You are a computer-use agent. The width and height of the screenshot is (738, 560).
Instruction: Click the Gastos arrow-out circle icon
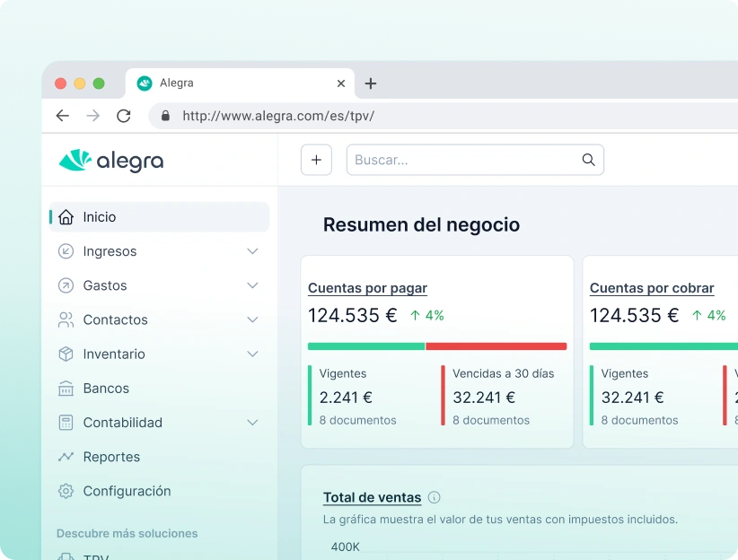(66, 285)
